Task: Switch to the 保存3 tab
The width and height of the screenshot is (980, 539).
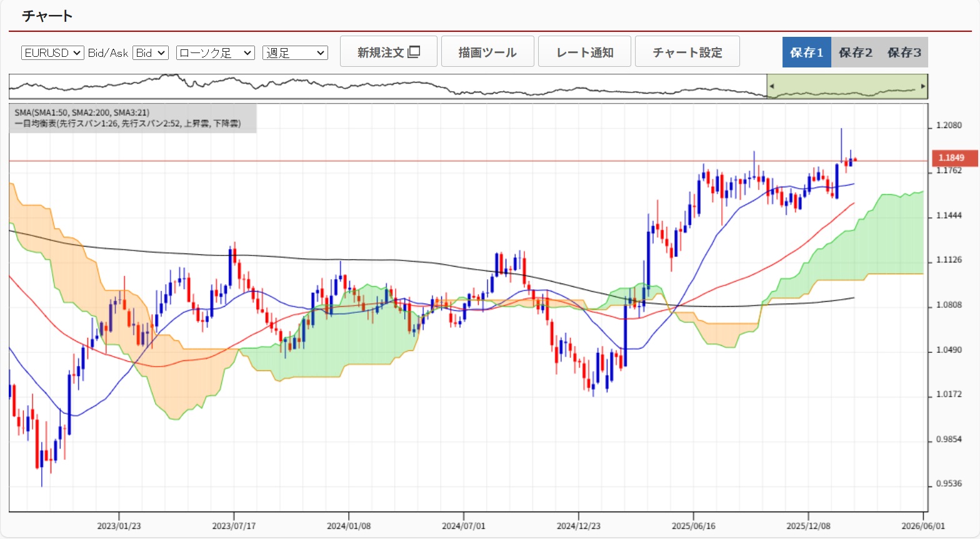Action: coord(904,52)
